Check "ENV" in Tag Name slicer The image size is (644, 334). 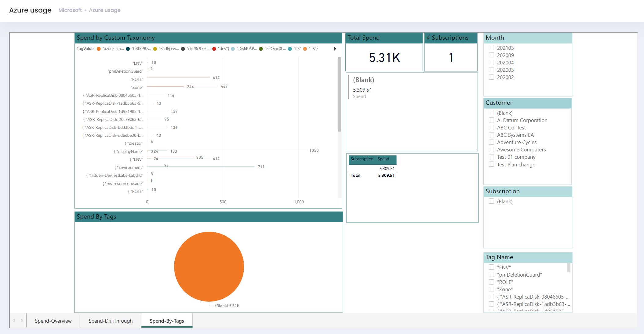click(x=491, y=267)
